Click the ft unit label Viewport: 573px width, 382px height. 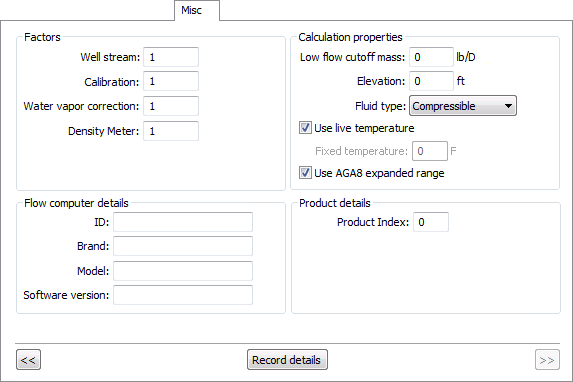coord(460,81)
